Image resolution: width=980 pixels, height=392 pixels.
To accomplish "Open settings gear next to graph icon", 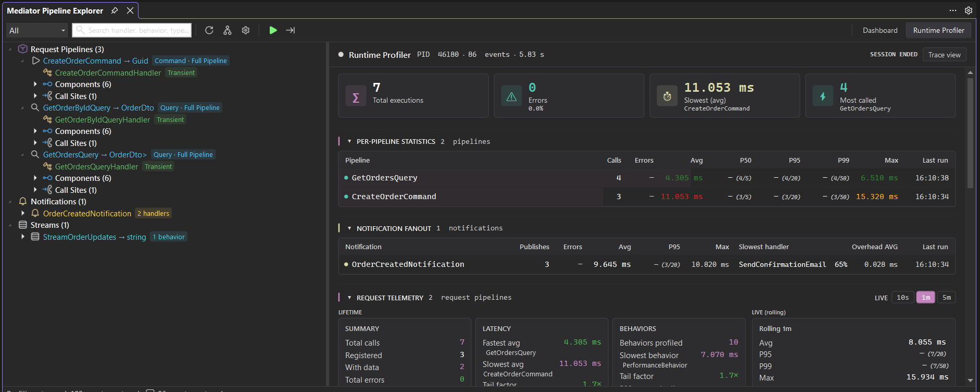I will pyautogui.click(x=246, y=30).
